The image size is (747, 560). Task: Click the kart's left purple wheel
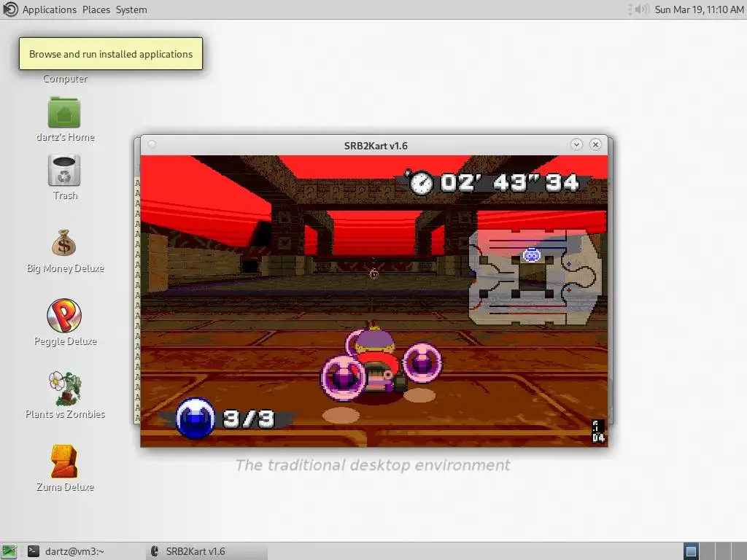point(343,378)
